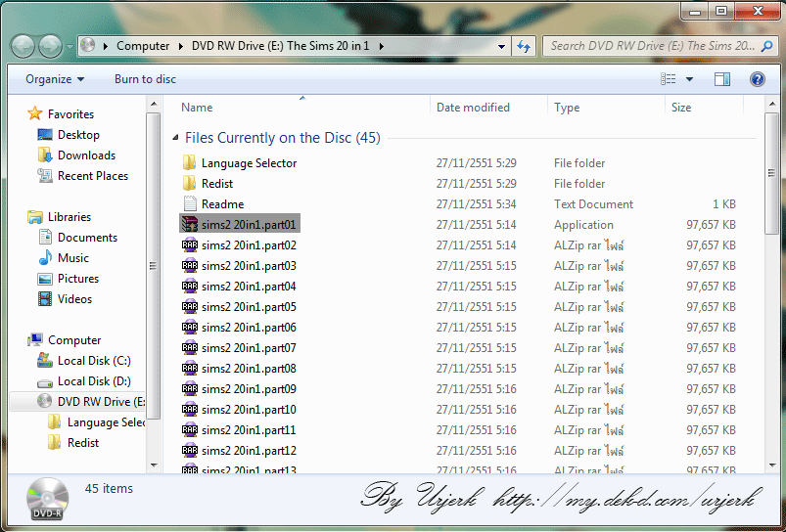
Task: Click the DVD-R disc icon in details pane
Action: (x=48, y=499)
